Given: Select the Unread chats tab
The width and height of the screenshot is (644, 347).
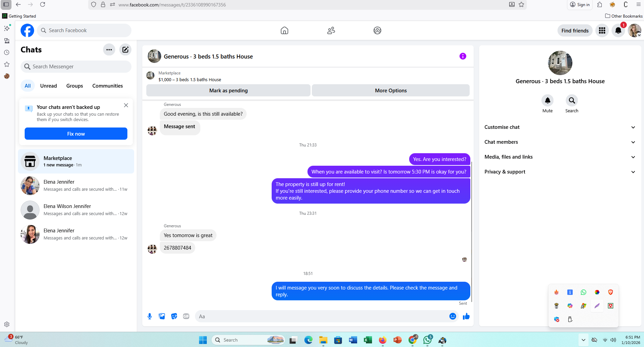Looking at the screenshot, I should pos(48,86).
